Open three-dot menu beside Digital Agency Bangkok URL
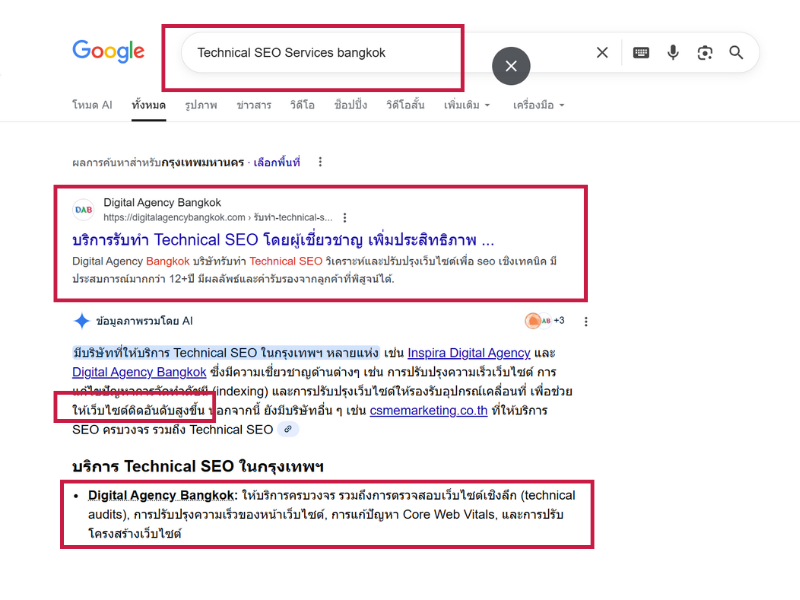The width and height of the screenshot is (800, 600). coord(345,217)
